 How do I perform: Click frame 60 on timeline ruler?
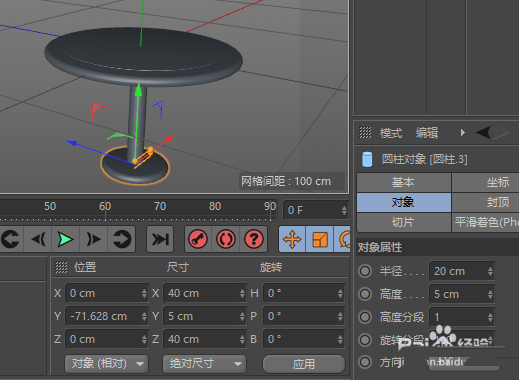(105, 206)
